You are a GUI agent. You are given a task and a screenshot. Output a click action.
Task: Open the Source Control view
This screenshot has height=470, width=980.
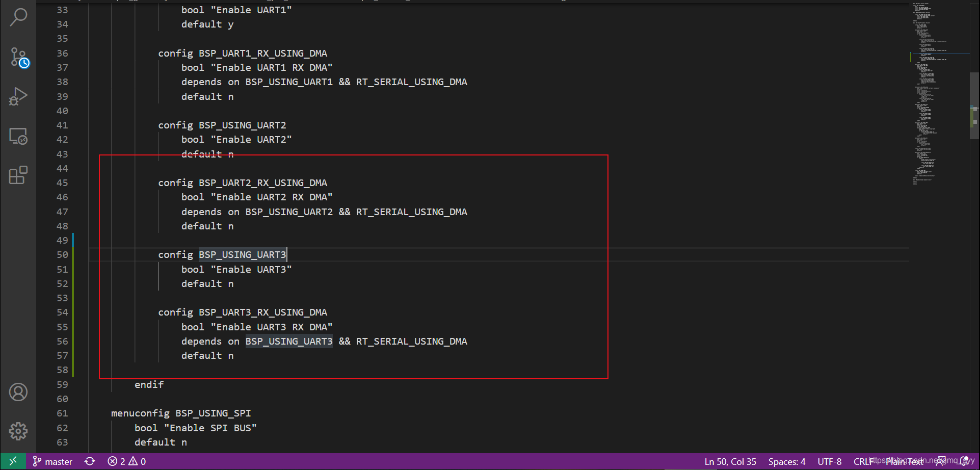click(x=19, y=57)
